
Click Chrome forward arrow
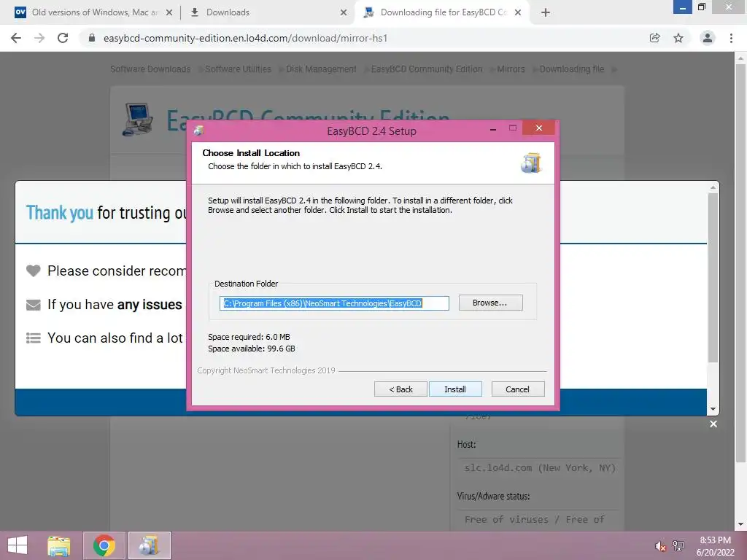point(39,38)
